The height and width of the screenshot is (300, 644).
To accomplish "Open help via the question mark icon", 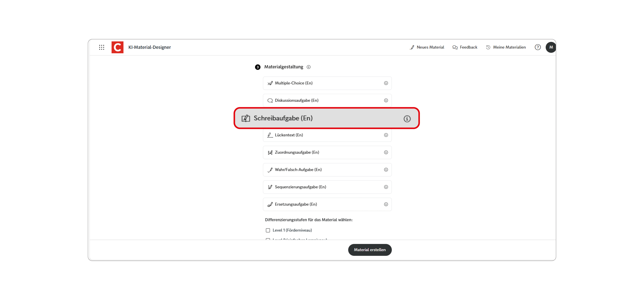I will pos(538,47).
